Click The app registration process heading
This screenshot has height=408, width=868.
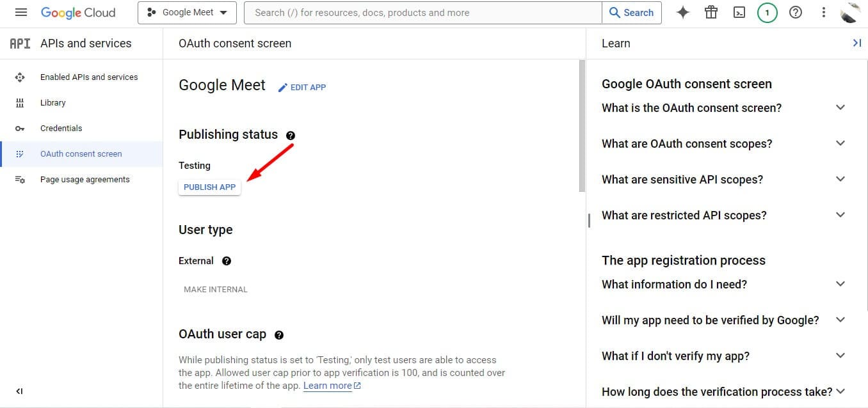684,260
